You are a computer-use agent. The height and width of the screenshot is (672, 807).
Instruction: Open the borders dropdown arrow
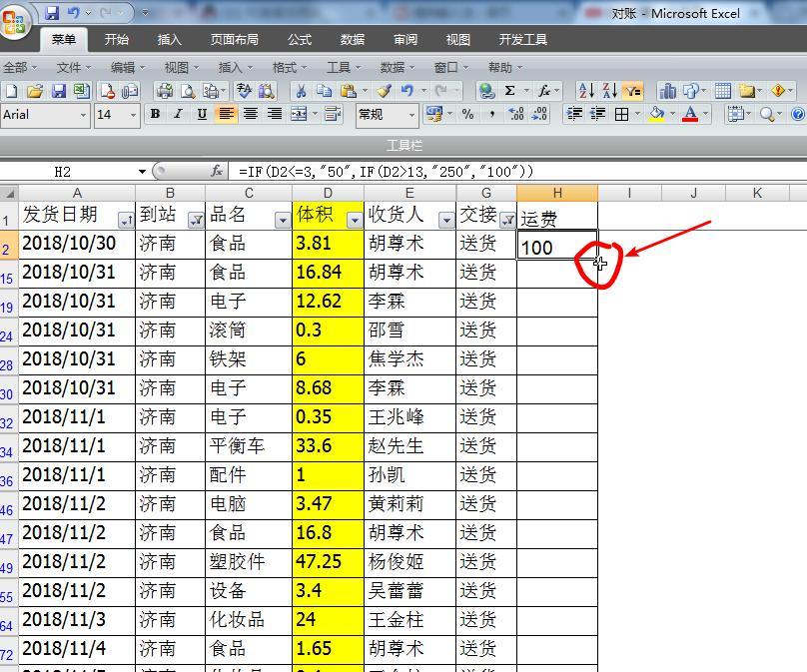pos(637,114)
